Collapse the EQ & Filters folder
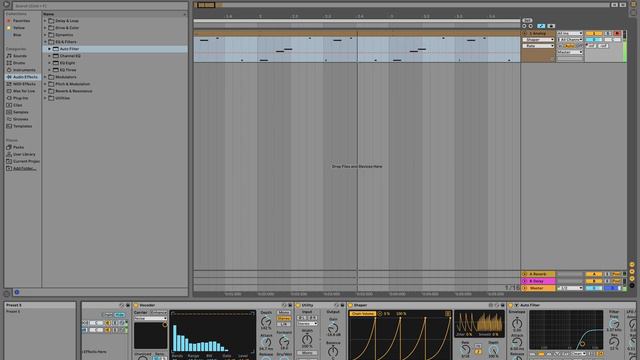Viewport: 640px width, 360px height. (x=45, y=42)
